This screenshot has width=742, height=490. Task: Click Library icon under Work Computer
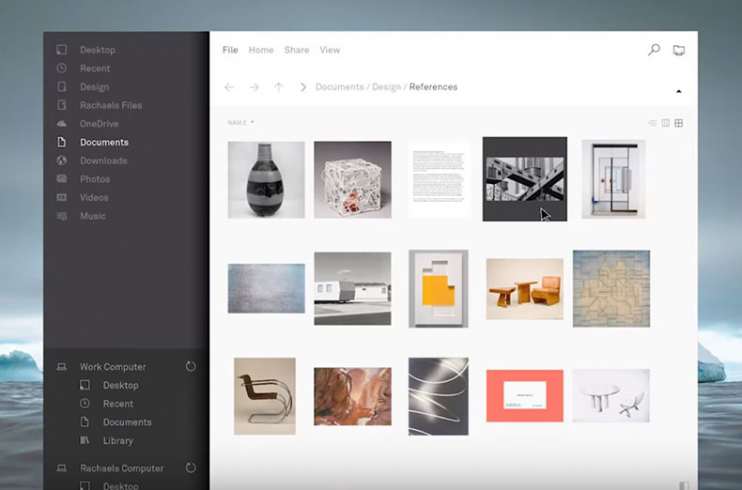(85, 440)
